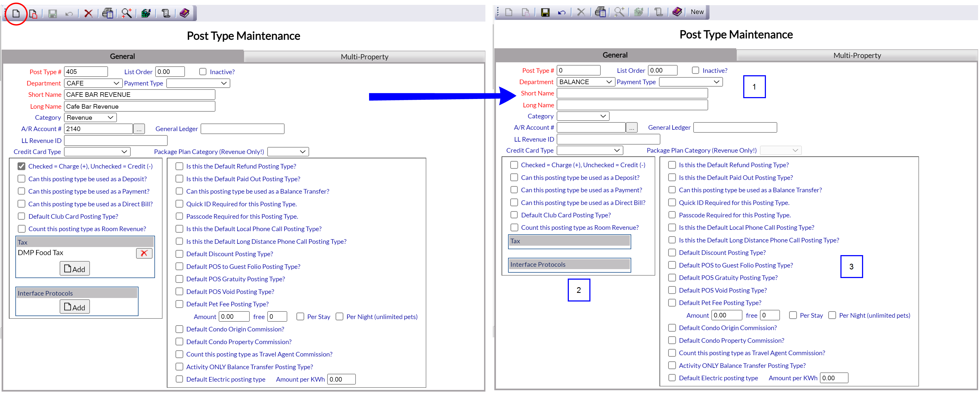Open Department CAFE dropdown in left form
The height and width of the screenshot is (394, 980).
point(93,83)
